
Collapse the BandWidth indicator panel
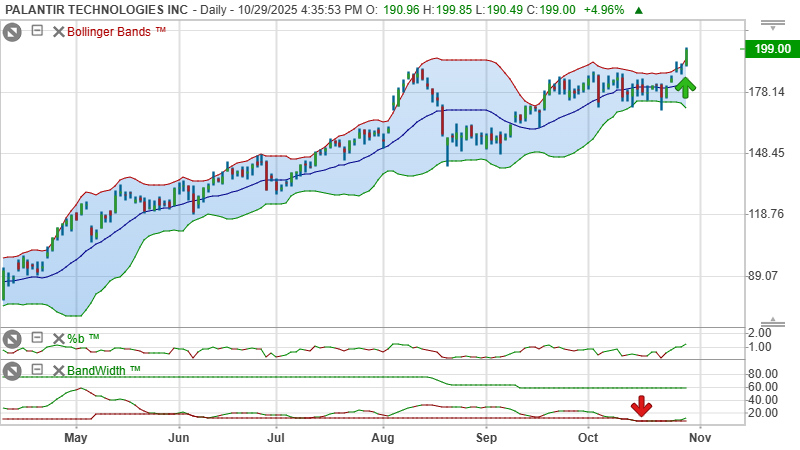[37, 370]
